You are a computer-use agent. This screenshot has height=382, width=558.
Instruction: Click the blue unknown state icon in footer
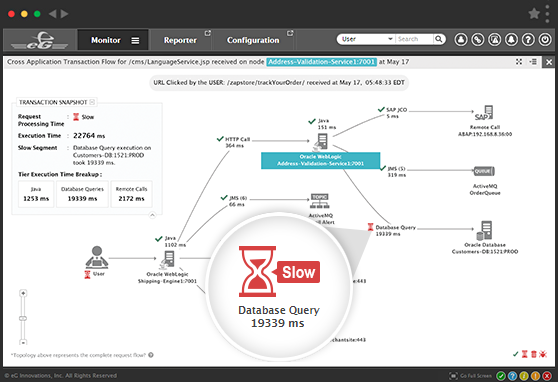[x=512, y=376]
